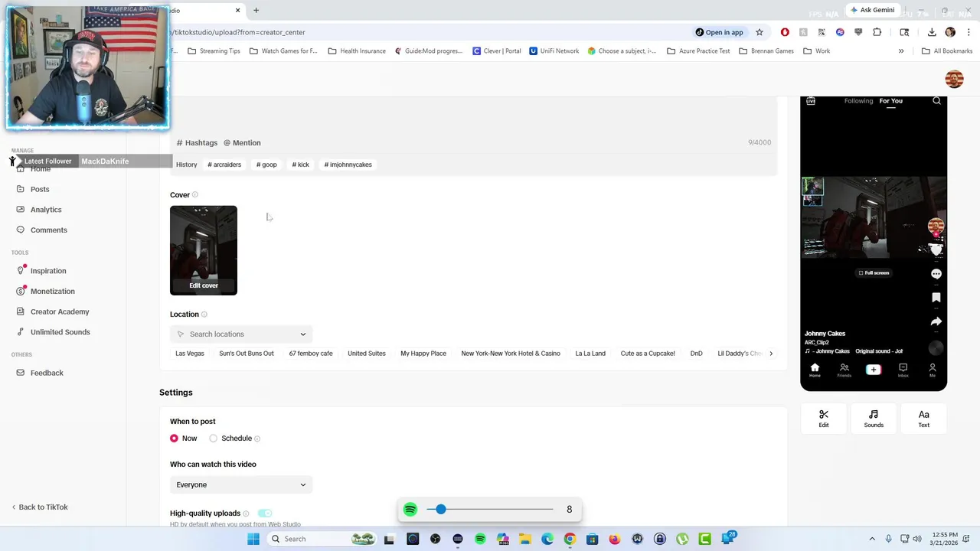Click the Mention button
Screen dimensions: 980x551
[242, 143]
